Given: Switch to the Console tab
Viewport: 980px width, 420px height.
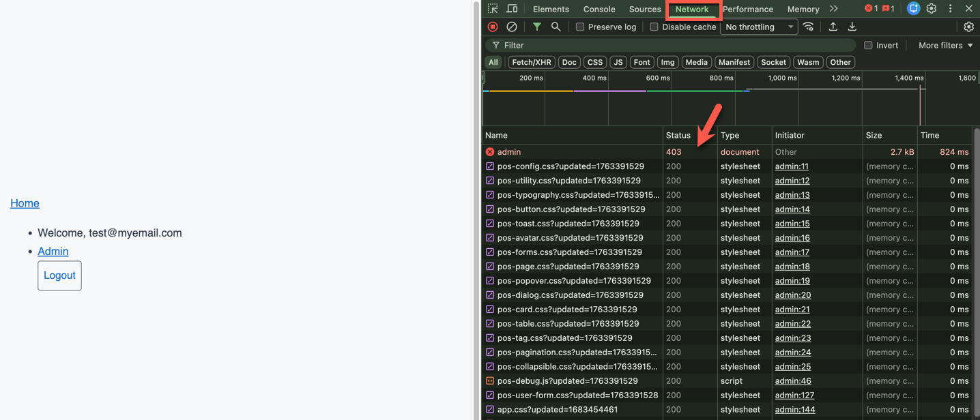Looking at the screenshot, I should tap(599, 9).
